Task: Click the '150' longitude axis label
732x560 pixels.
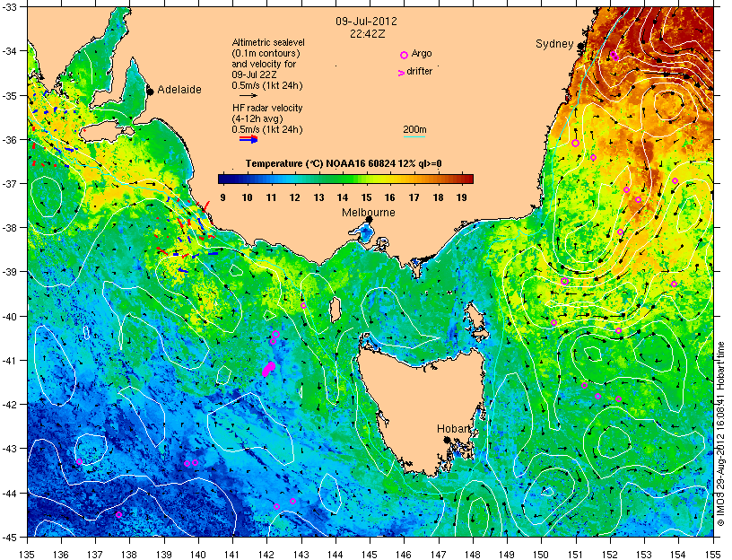Action: click(542, 555)
